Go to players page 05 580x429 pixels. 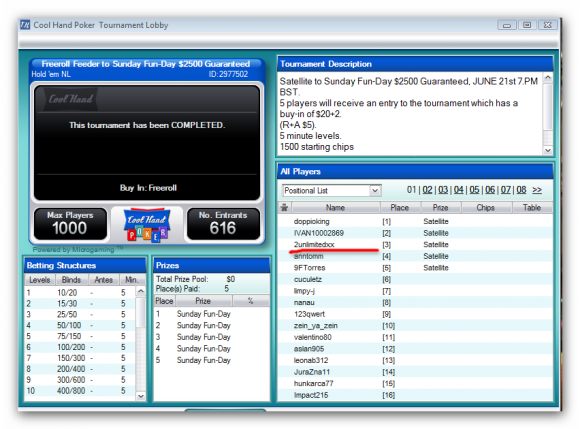474,190
